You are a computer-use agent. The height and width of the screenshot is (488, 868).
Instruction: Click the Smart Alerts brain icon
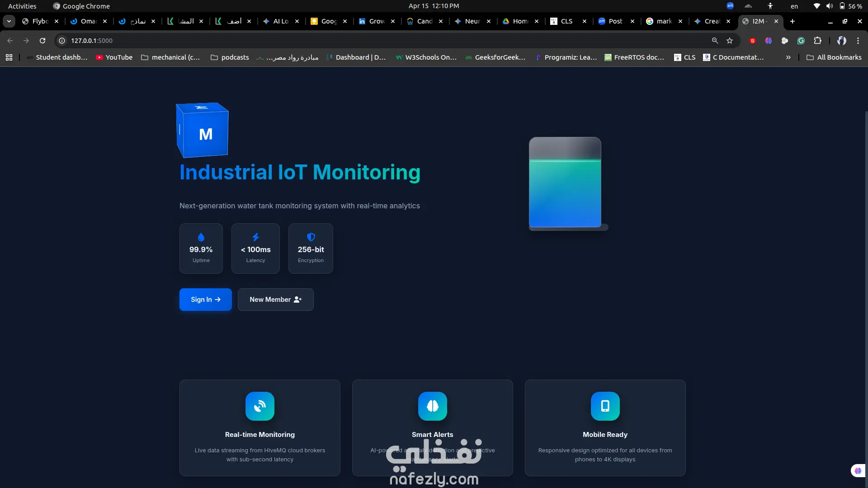[x=432, y=406]
